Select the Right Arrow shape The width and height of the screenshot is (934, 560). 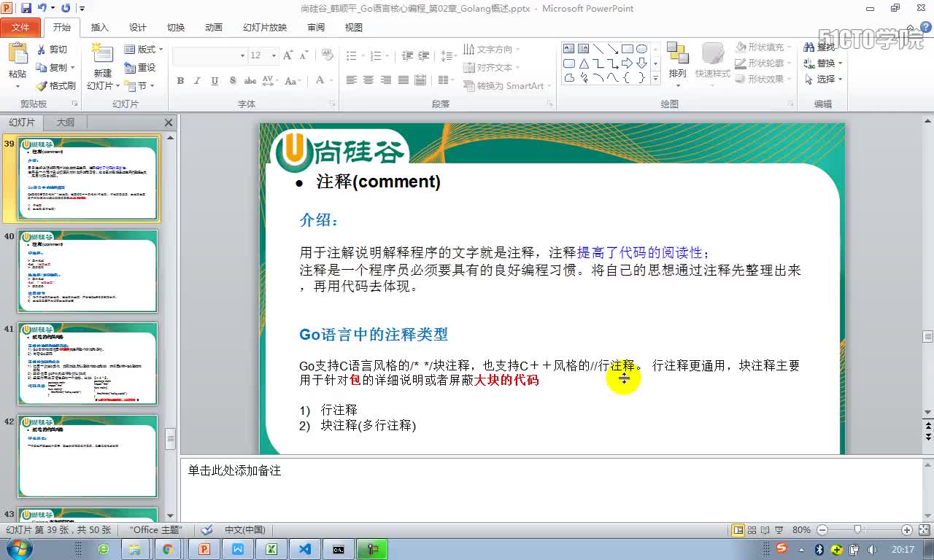[628, 63]
